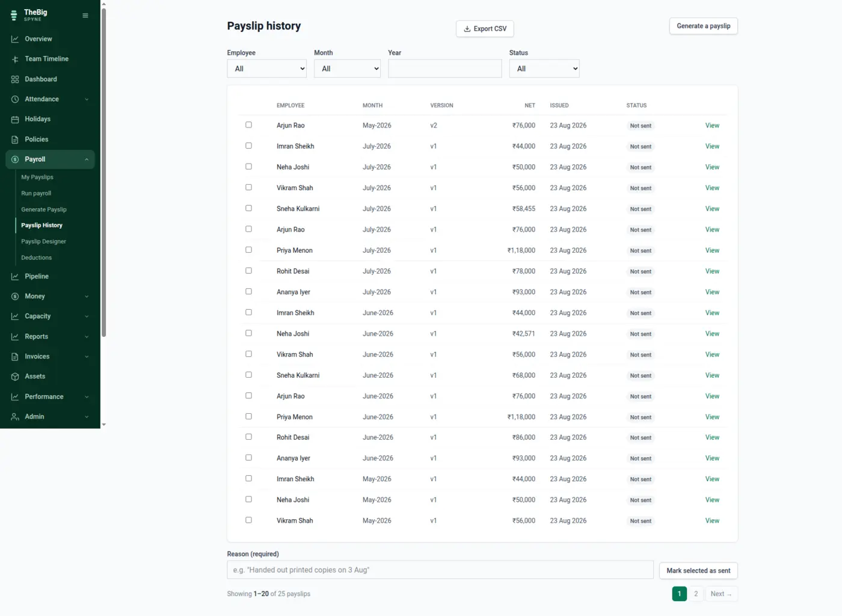Click the Policies document icon

[x=15, y=140]
